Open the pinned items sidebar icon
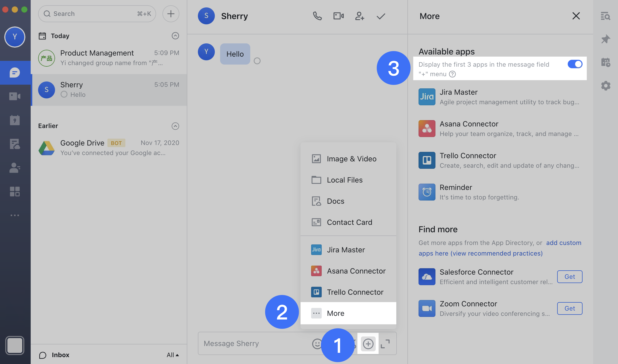618x364 pixels. [x=606, y=39]
